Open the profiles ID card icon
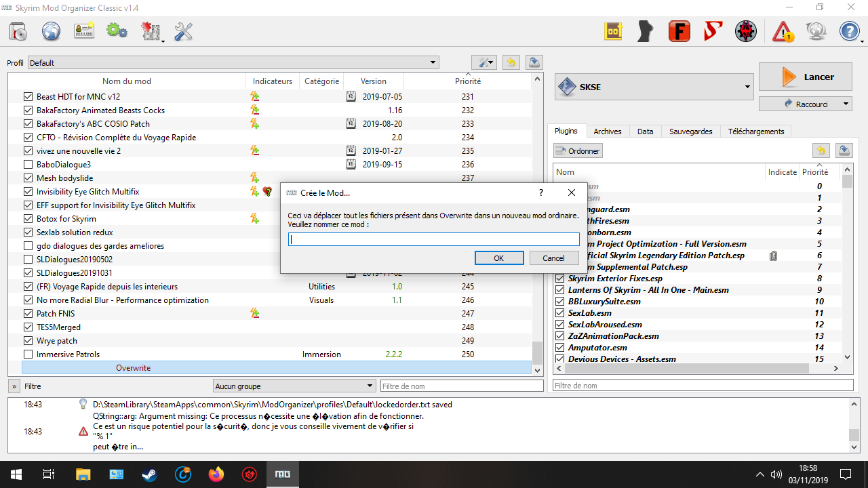The width and height of the screenshot is (868, 488). pos(84,31)
